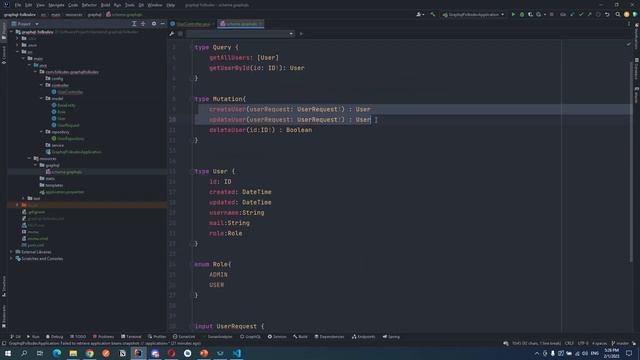Open Search Everywhere magnifier icon at top right
This screenshot has height=360, width=640.
618,14
